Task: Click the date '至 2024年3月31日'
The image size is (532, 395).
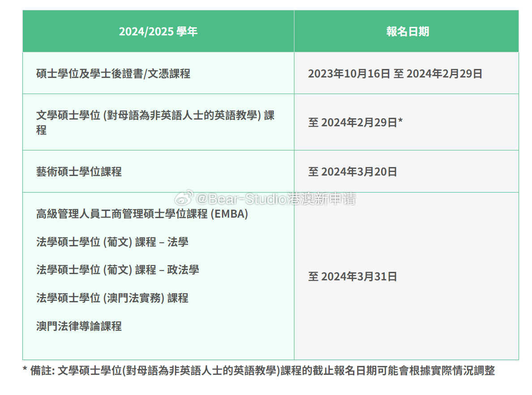Action: [x=352, y=276]
